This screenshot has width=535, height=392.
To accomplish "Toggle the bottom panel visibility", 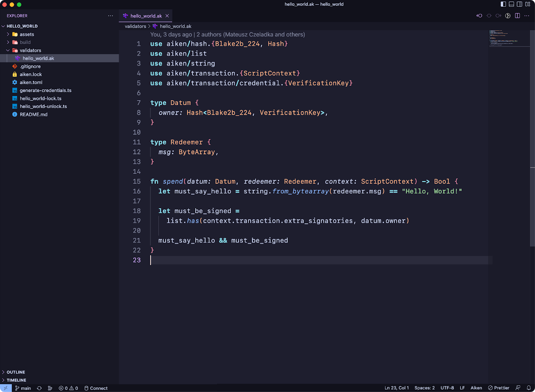I will tap(512, 4).
